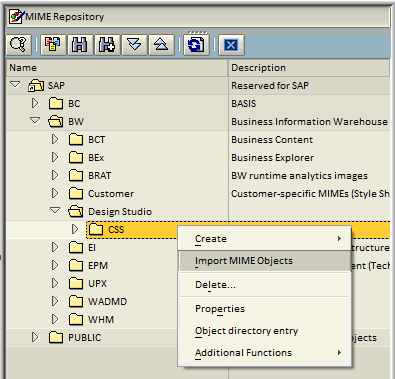
Task: Select the Customer tree label
Action: 111,194
